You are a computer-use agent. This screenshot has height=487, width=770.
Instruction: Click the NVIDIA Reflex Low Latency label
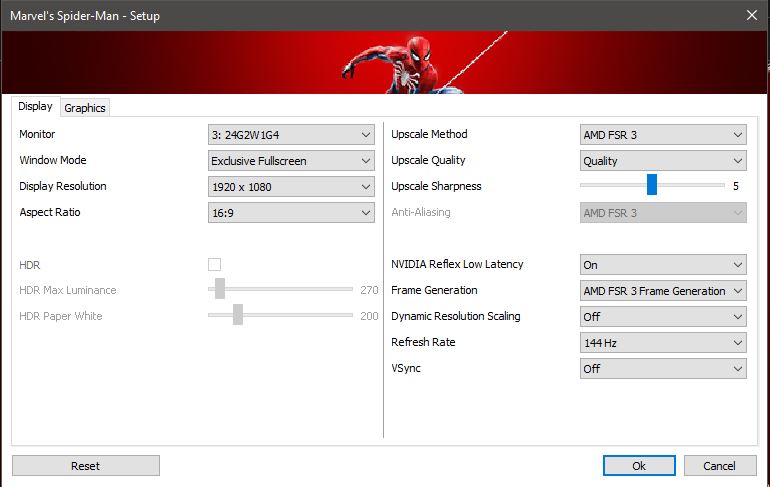click(x=457, y=264)
